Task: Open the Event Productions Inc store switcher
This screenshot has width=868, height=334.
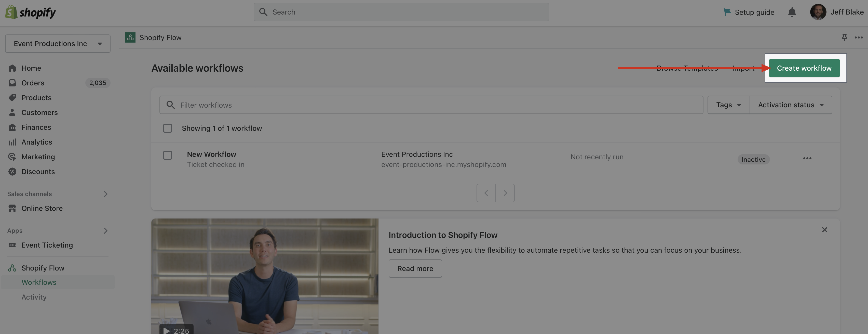Action: click(58, 44)
